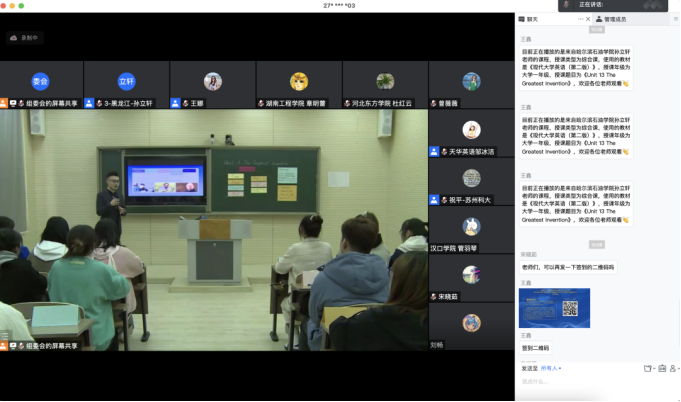This screenshot has height=402, width=681.
Task: Click 汉口学院 曾羽琴's avatar
Action: [471, 227]
